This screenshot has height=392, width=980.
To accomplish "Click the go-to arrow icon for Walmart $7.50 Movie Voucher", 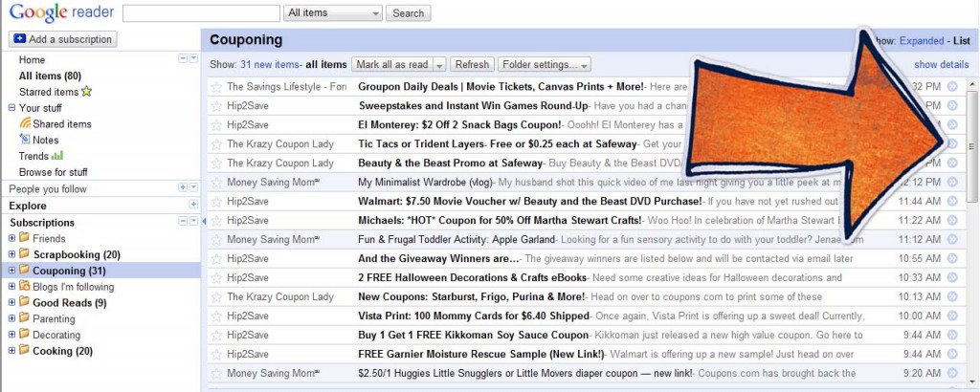I will click(x=952, y=201).
